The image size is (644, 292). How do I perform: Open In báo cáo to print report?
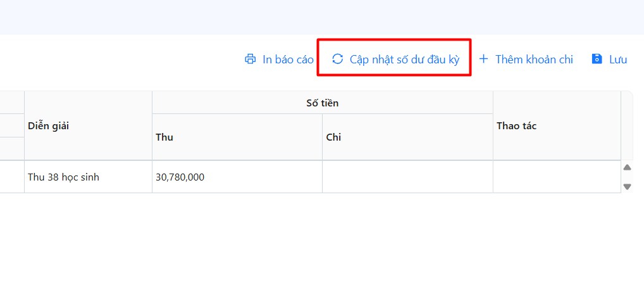coord(288,60)
